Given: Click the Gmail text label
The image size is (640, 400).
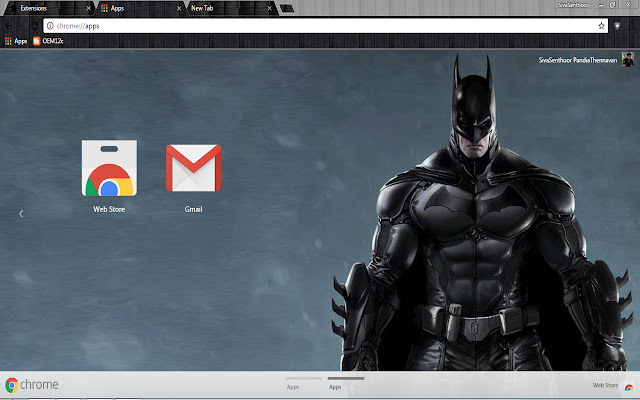Looking at the screenshot, I should tap(193, 209).
